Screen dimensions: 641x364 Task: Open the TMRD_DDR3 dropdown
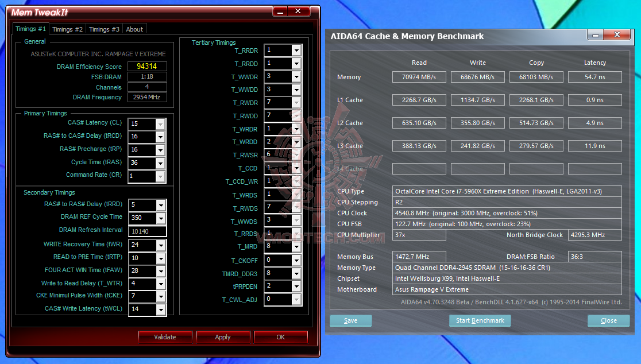[x=297, y=273]
